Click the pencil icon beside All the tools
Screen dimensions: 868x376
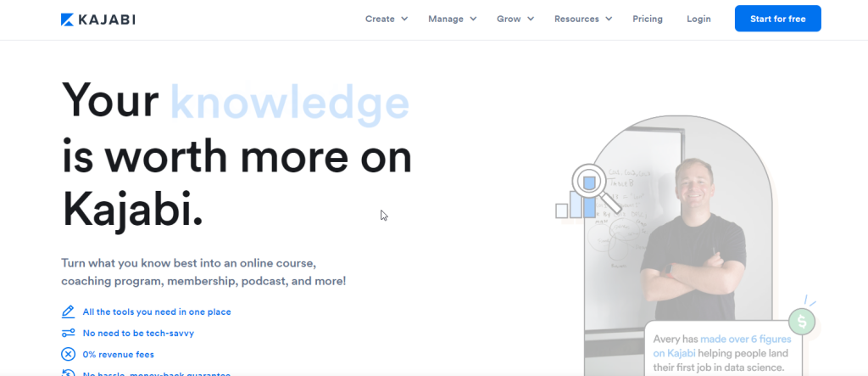68,311
